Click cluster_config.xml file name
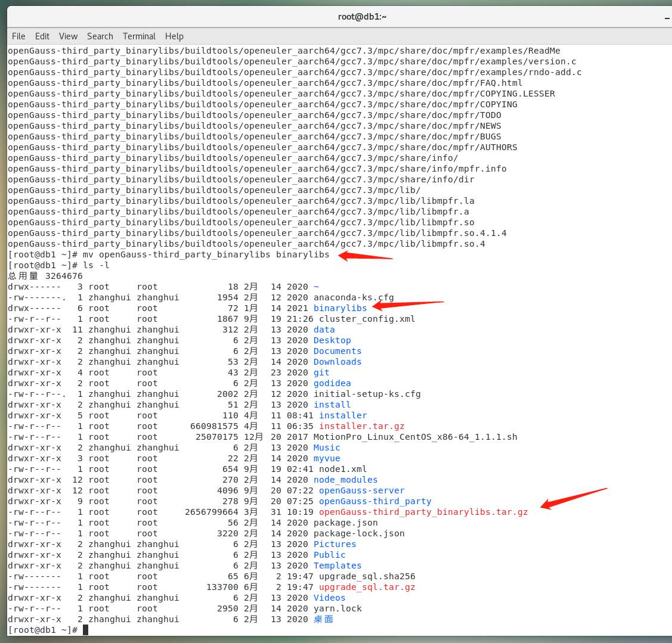 tap(367, 319)
